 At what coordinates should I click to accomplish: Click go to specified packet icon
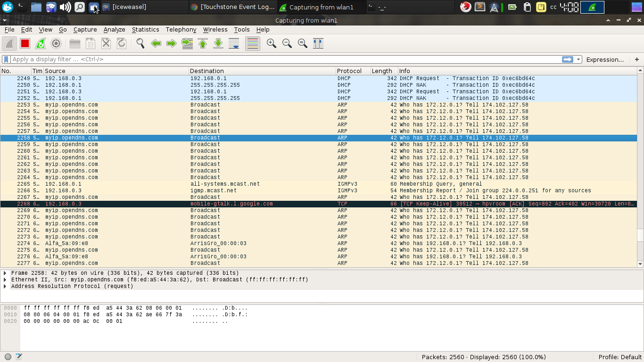[x=187, y=43]
